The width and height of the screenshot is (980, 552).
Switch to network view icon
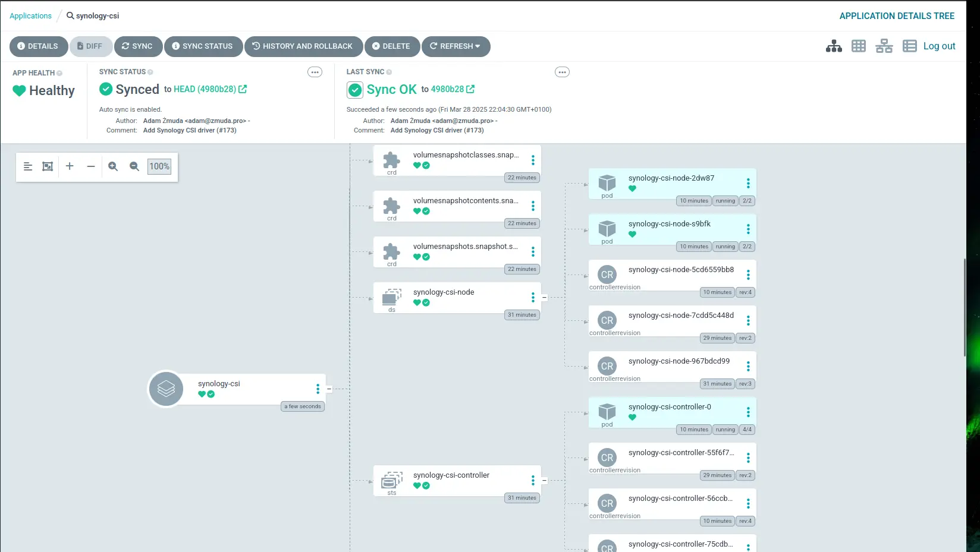pos(884,46)
